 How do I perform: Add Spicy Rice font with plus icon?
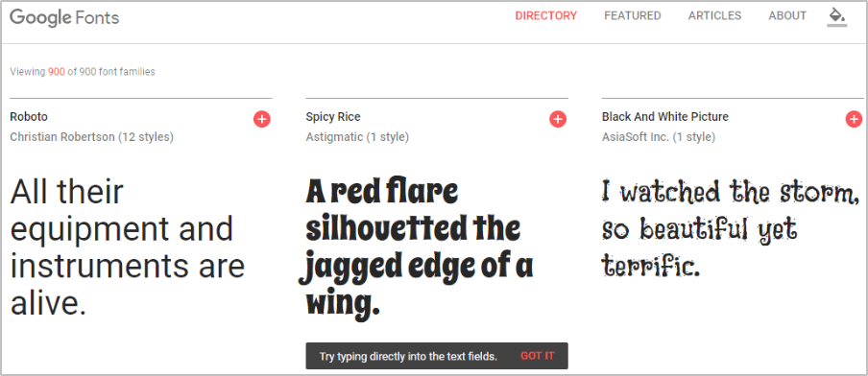pos(558,119)
